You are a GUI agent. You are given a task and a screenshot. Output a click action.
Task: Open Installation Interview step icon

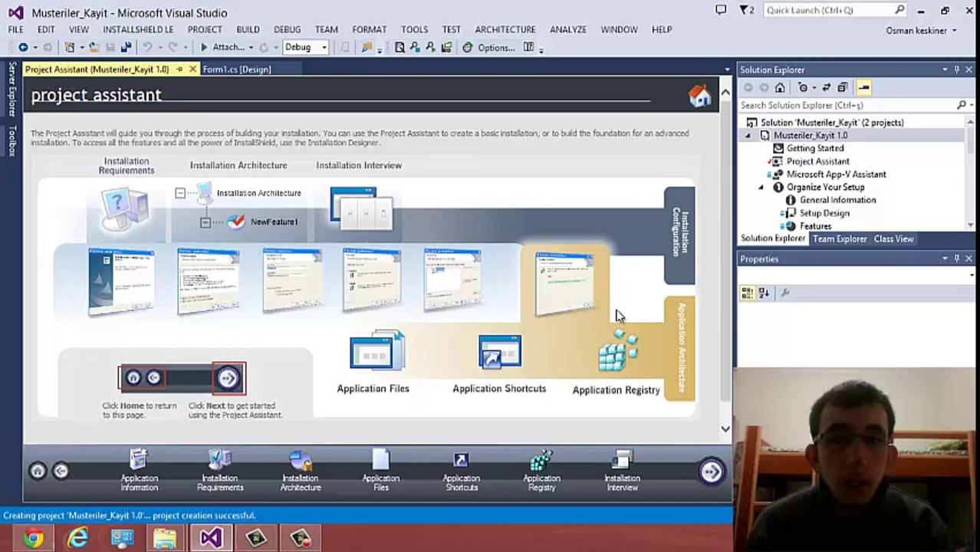click(x=622, y=470)
